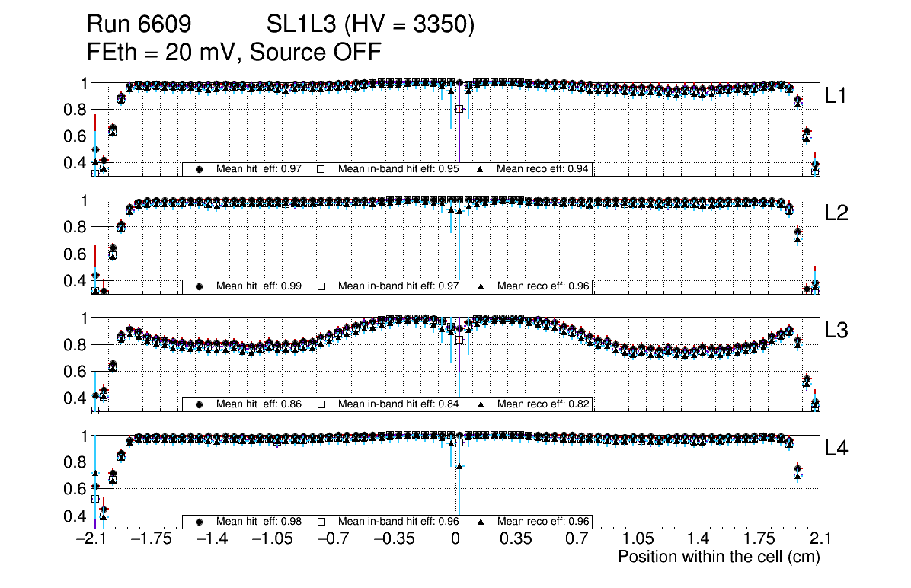911x588 pixels.
Task: Click the "Position within the cell (cm)" axis title
Action: tap(718, 557)
